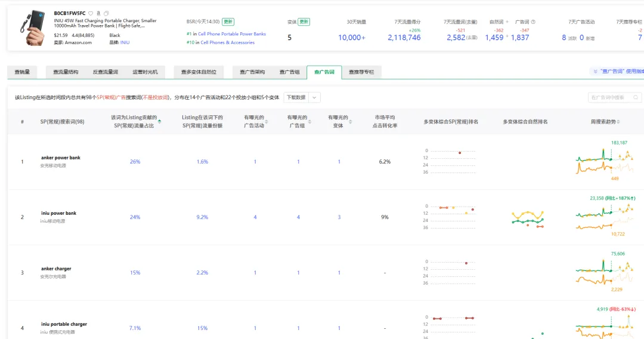
Task: Click SP ranking chart for anker power bank
Action: 450,162
